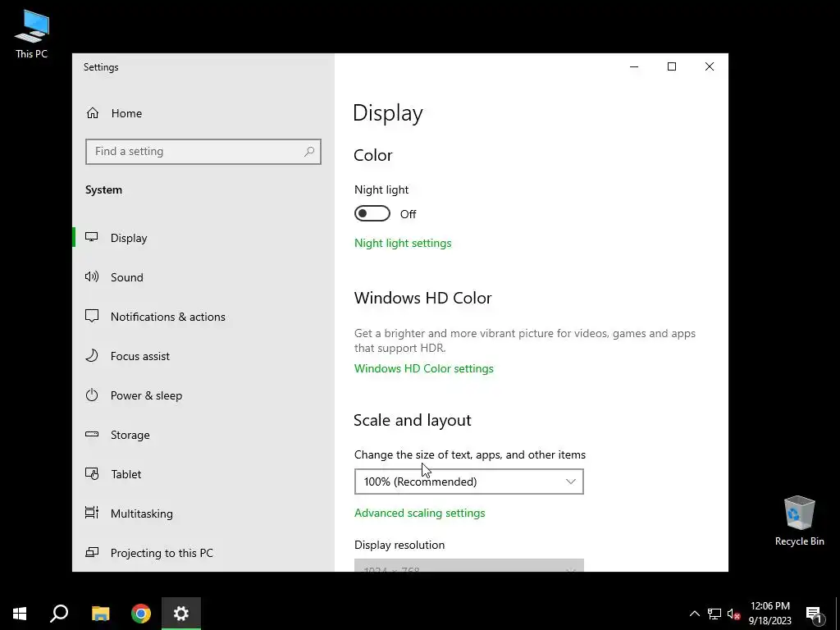Image resolution: width=840 pixels, height=630 pixels.
Task: Click the Tablet icon in sidebar
Action: click(x=92, y=473)
